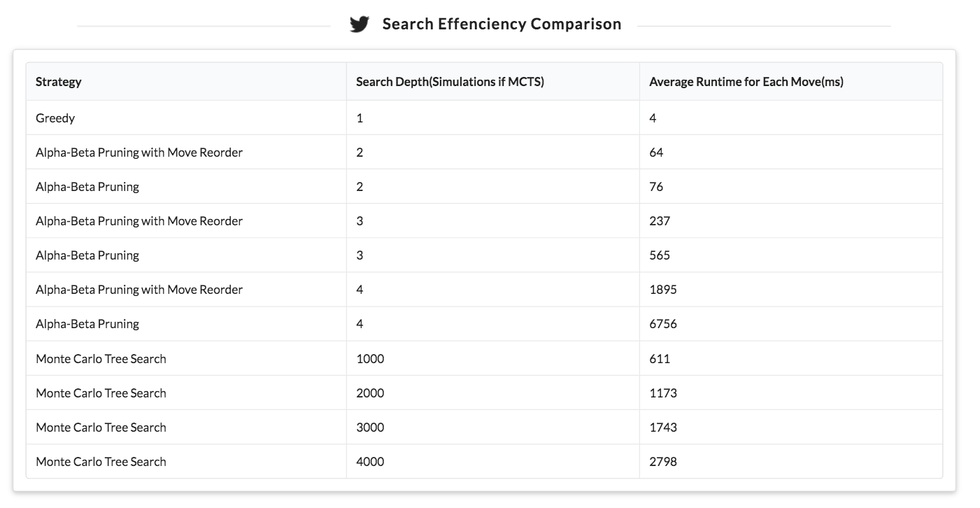Click the 611 runtime cell
Screen dimensions: 980x508
[660, 359]
